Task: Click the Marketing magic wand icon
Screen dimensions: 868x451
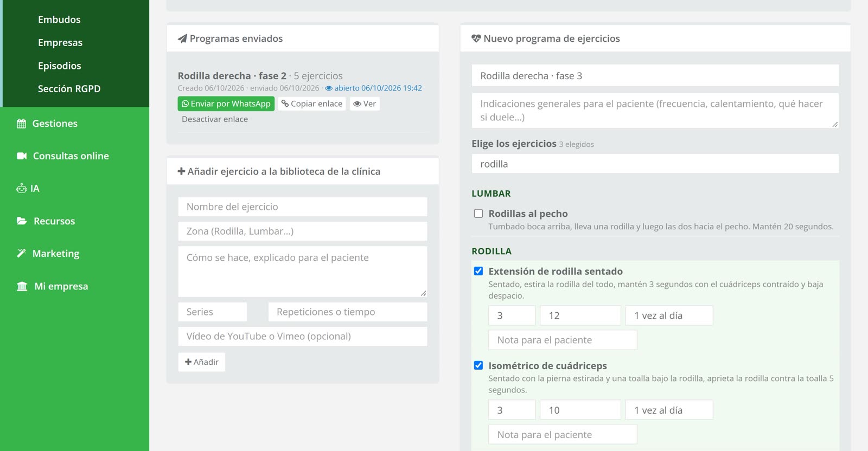Action: (x=21, y=253)
